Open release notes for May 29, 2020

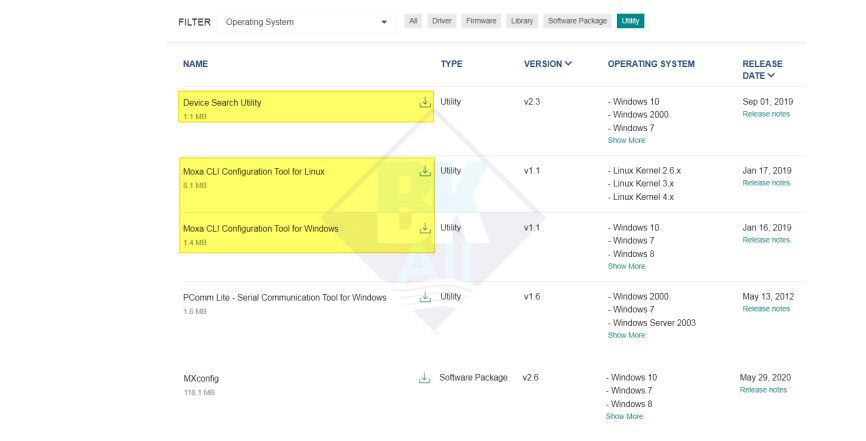(763, 390)
